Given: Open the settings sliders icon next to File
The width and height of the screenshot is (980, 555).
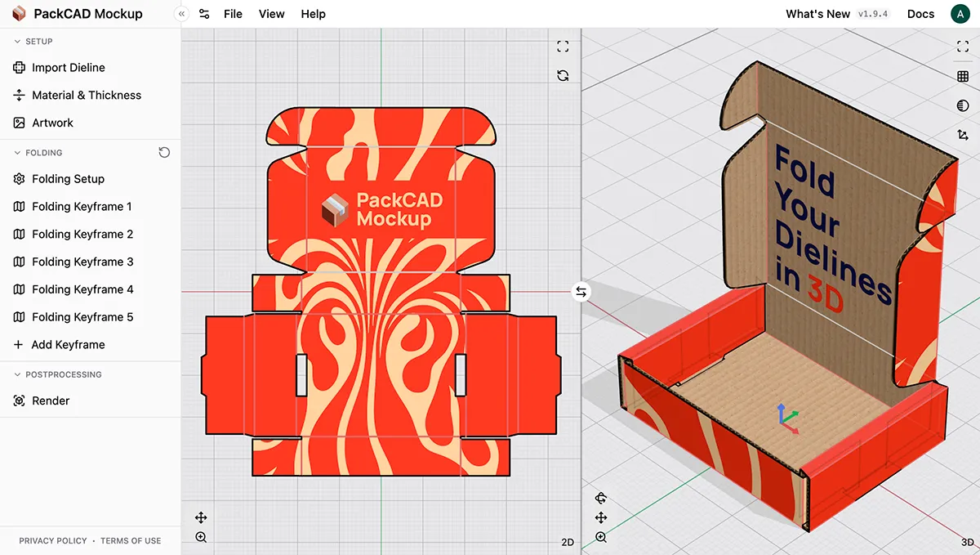Looking at the screenshot, I should [204, 14].
